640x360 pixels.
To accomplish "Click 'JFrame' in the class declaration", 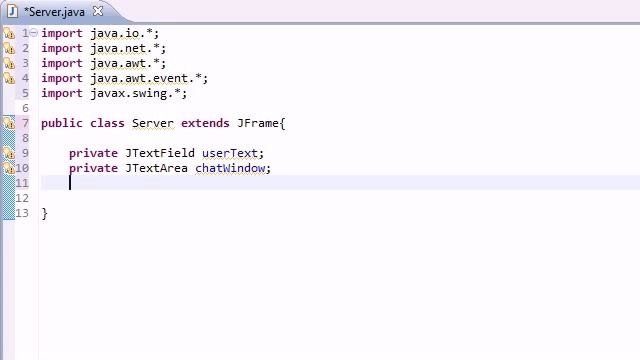I will click(258, 123).
